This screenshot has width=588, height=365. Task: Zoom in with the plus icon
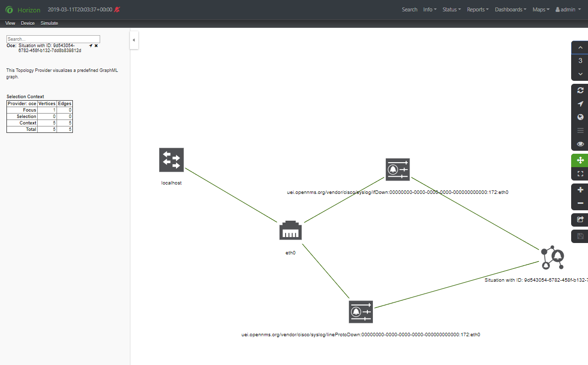(x=580, y=189)
